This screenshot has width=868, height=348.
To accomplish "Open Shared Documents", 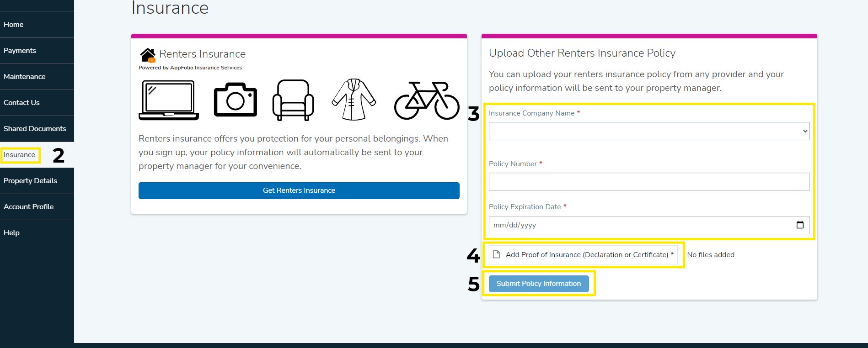I will tap(35, 129).
